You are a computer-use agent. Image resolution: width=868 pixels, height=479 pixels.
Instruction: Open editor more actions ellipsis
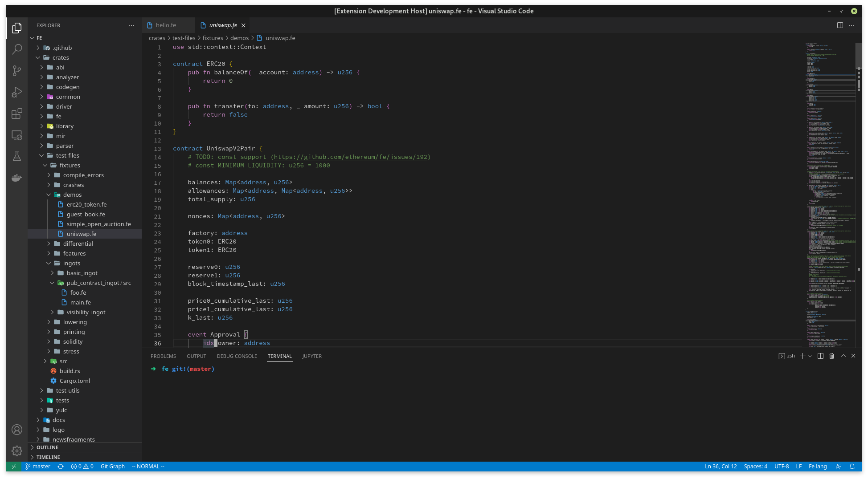coord(852,25)
